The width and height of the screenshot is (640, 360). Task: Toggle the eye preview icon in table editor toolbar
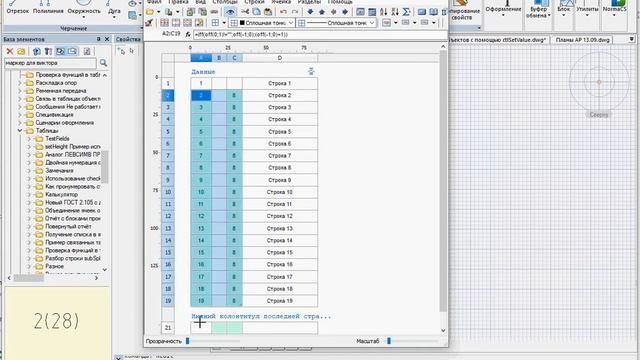click(231, 12)
